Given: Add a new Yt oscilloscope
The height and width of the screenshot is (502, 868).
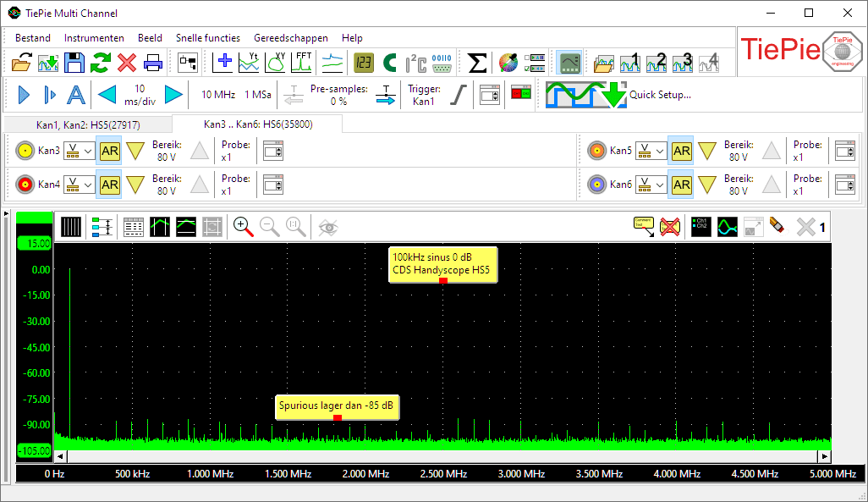Looking at the screenshot, I should (x=250, y=63).
